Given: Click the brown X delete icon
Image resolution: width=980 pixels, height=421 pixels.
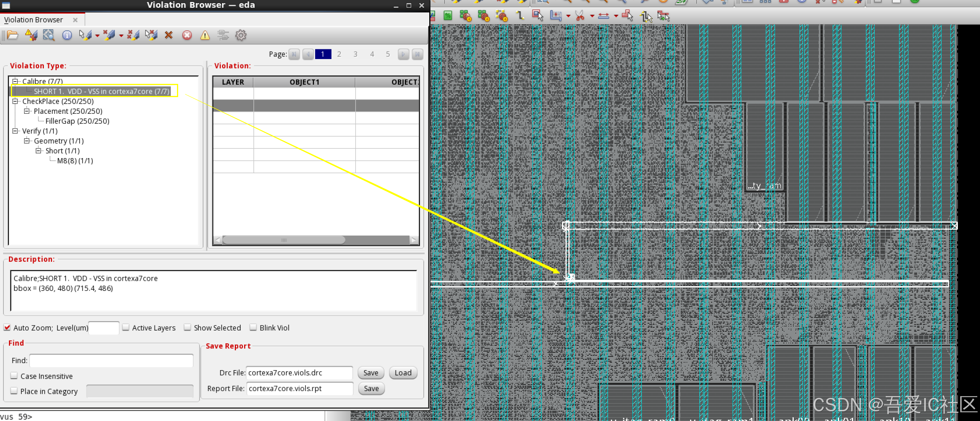Looking at the screenshot, I should pos(168,35).
